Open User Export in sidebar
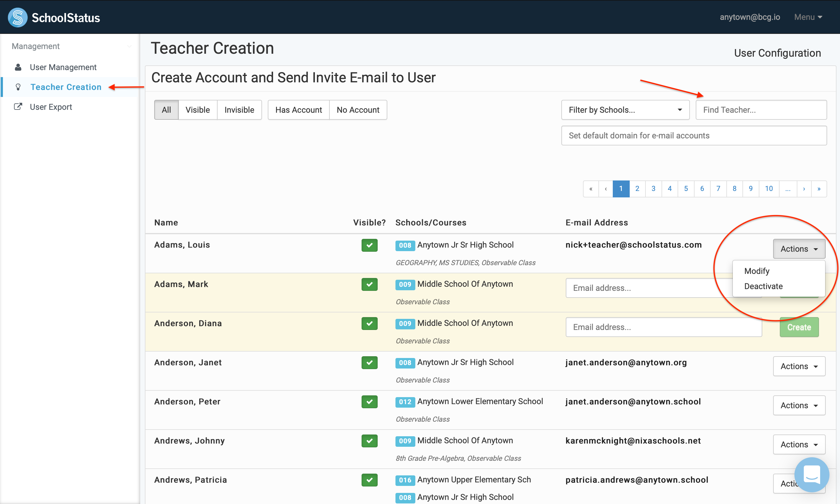The image size is (840, 504). (x=51, y=107)
